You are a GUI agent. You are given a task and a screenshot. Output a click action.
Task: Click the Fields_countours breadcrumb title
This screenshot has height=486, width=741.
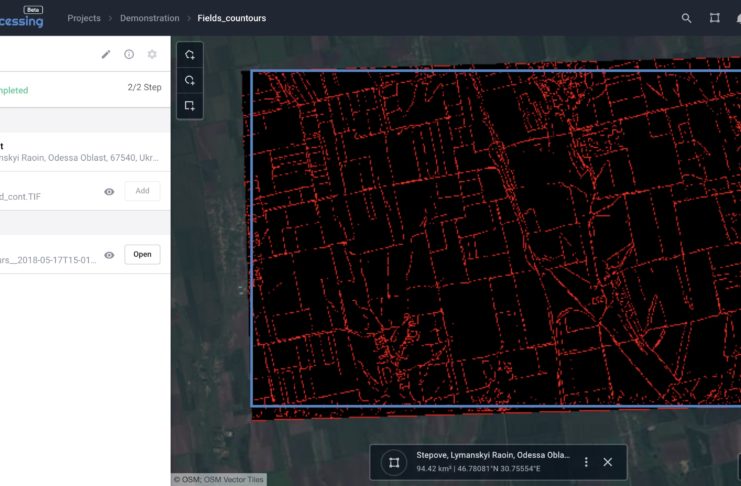tap(232, 18)
